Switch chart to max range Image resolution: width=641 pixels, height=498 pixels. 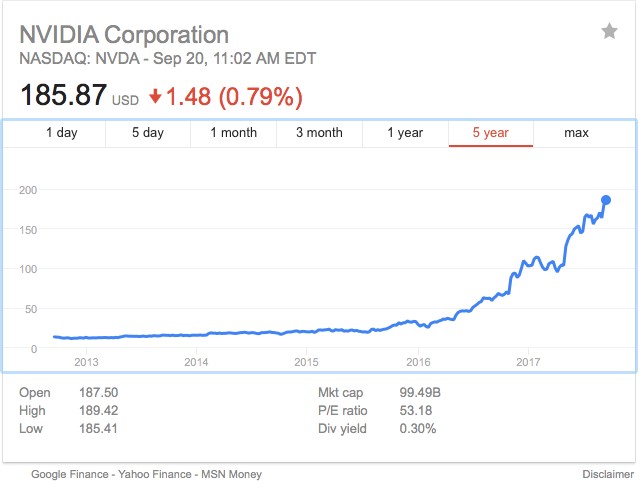coord(576,133)
